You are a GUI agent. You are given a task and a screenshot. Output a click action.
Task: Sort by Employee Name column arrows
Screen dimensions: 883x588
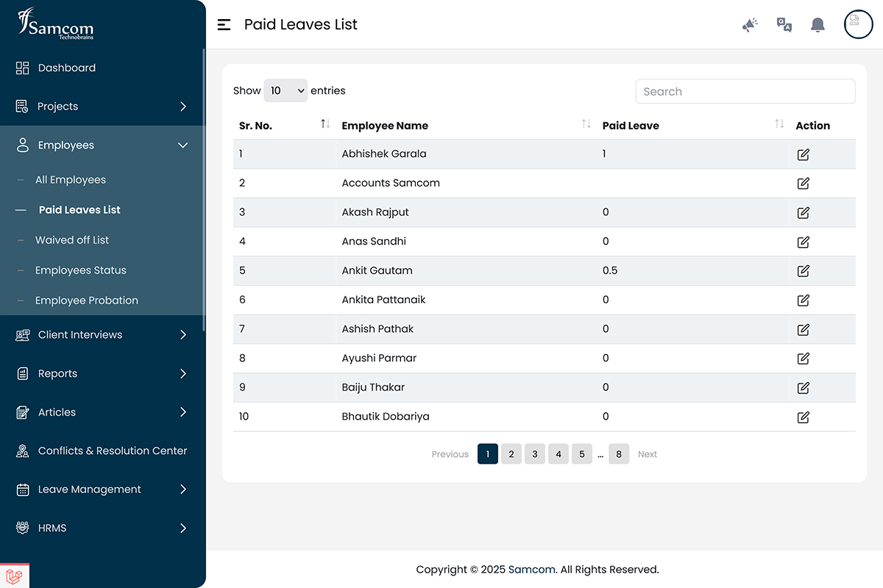click(x=586, y=124)
